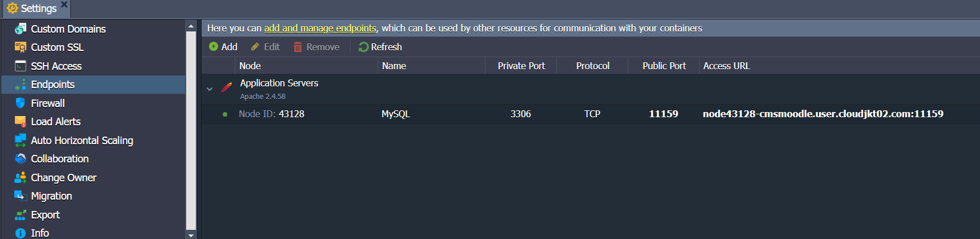
Task: Click the SSH Access terminal icon
Action: click(21, 66)
